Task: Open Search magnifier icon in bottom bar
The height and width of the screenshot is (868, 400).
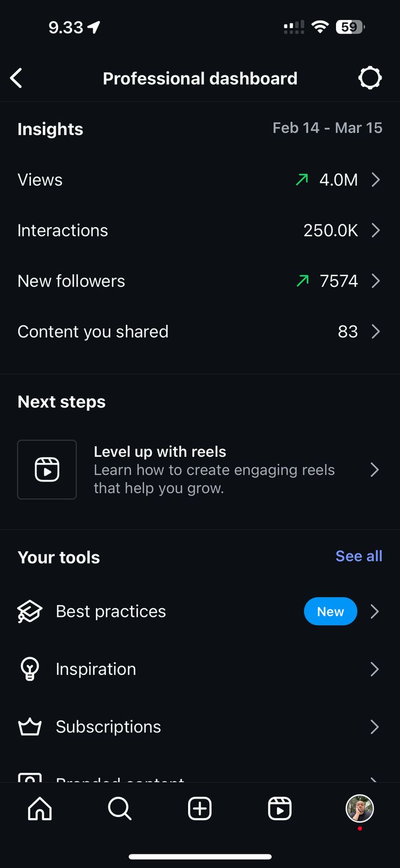Action: [119, 808]
